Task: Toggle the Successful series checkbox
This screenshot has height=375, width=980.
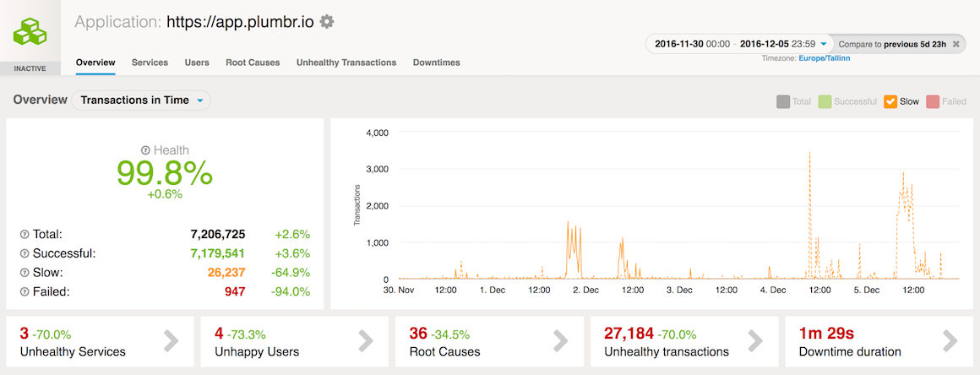Action: pos(825,101)
